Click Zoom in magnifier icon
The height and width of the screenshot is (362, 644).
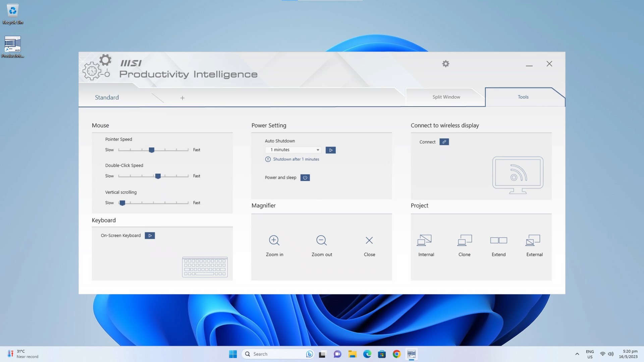coord(274,240)
